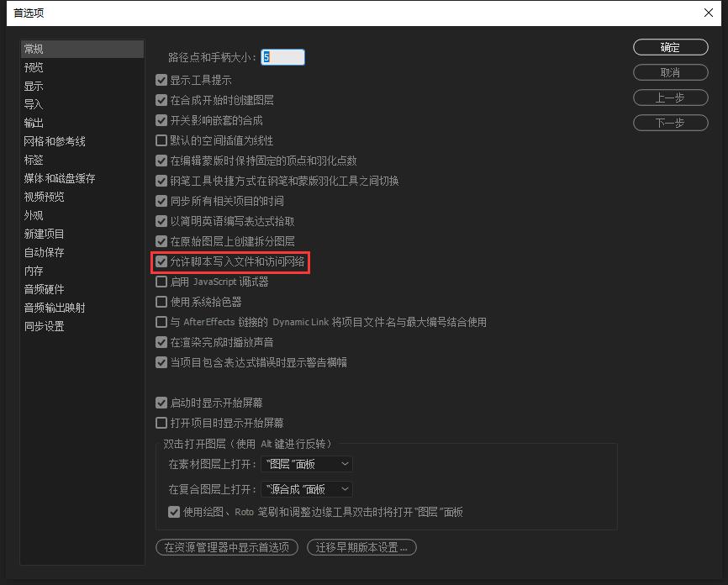Toggle 显示工具提示 checkbox
Image resolution: width=728 pixels, height=585 pixels.
coord(161,80)
